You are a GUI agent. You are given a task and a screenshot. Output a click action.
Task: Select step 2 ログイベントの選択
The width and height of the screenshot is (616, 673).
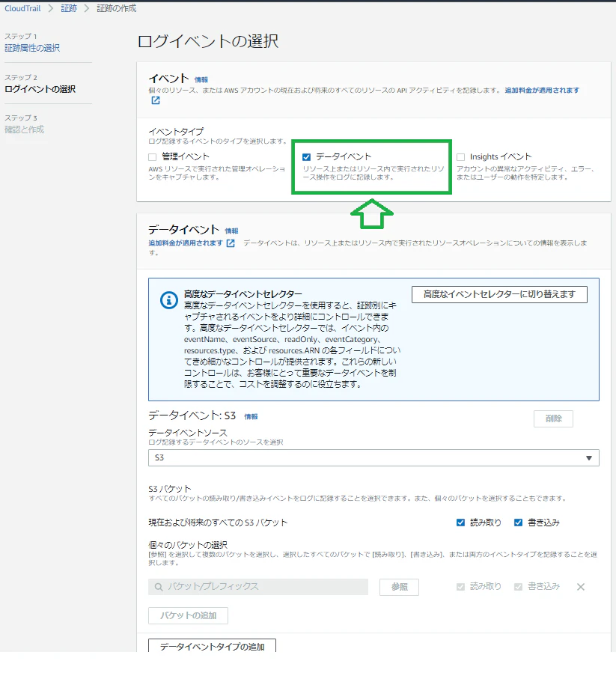[40, 89]
